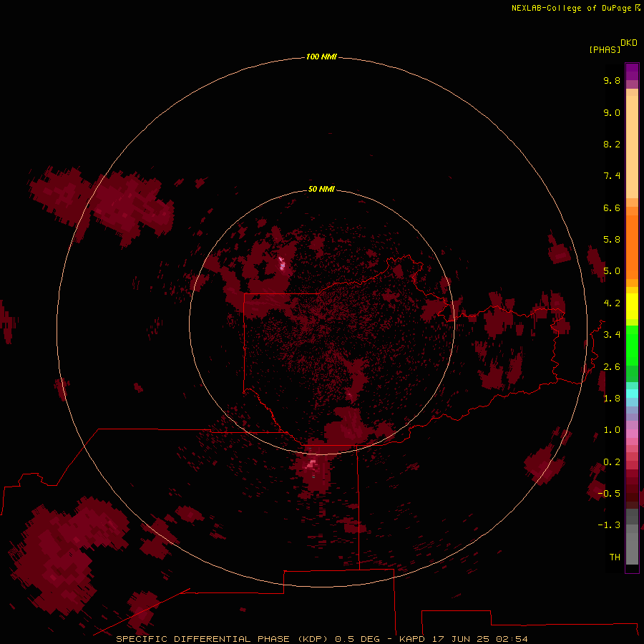Viewport: 644px width, 644px height.
Task: Click the KAPD radar site identifier
Action: (412, 639)
